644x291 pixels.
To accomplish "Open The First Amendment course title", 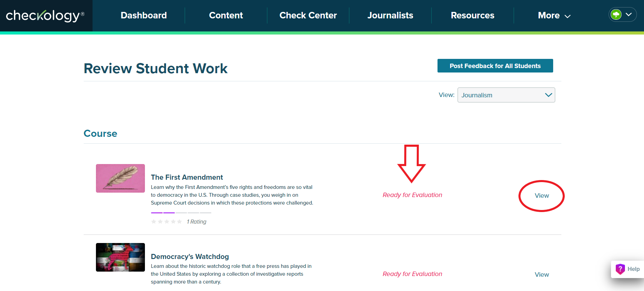I will [x=187, y=177].
